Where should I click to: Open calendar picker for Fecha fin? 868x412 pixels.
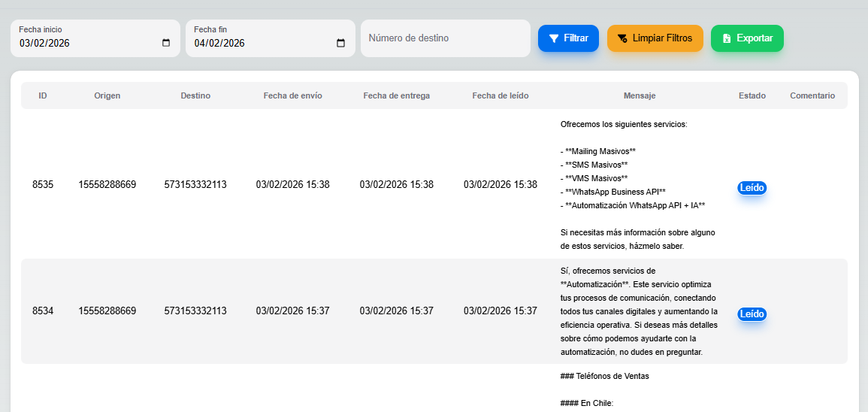[x=340, y=43]
